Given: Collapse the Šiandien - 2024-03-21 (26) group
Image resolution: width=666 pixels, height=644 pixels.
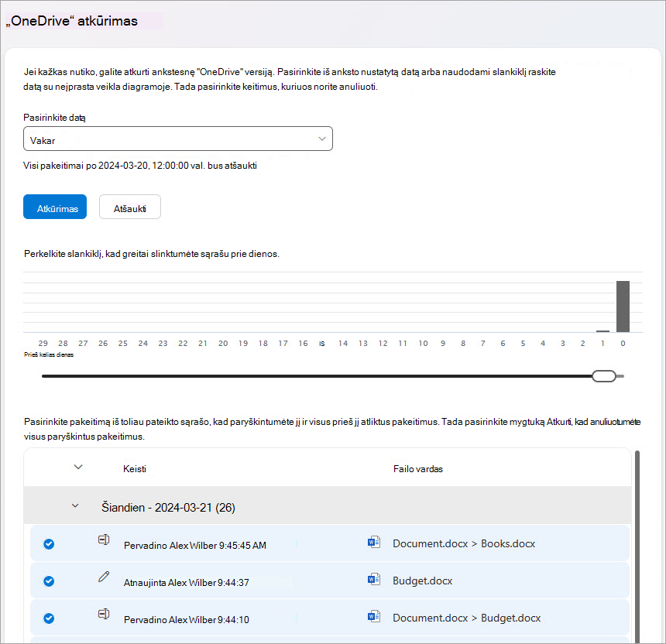Looking at the screenshot, I should 75,505.
